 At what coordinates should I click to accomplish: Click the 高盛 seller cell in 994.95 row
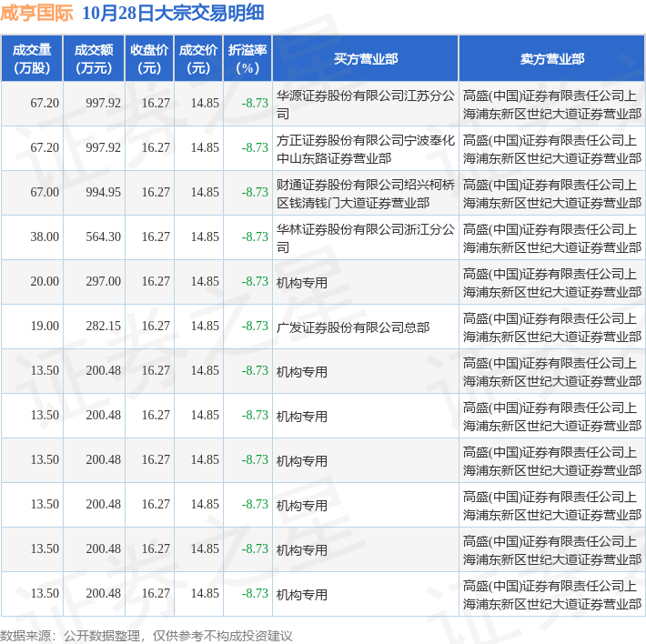pos(552,194)
